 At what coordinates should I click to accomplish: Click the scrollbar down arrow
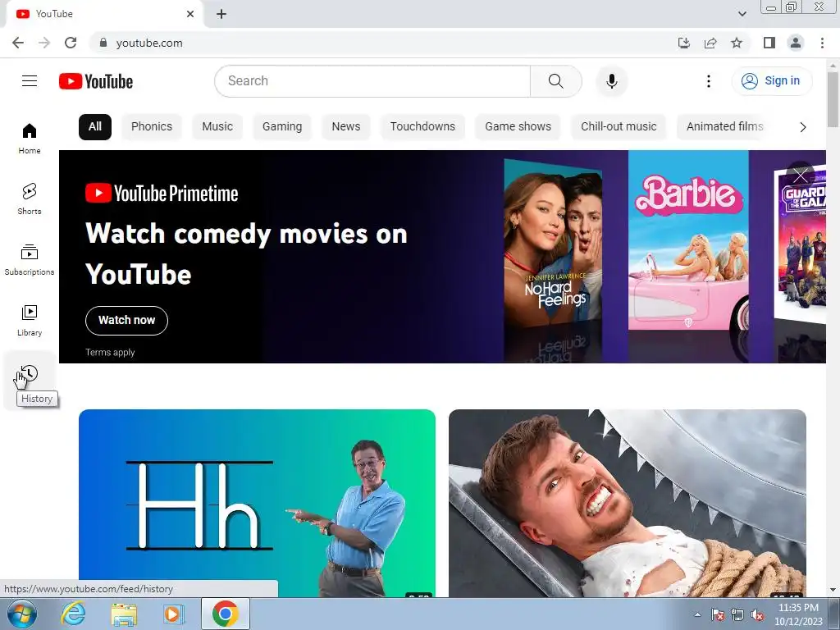point(833,591)
